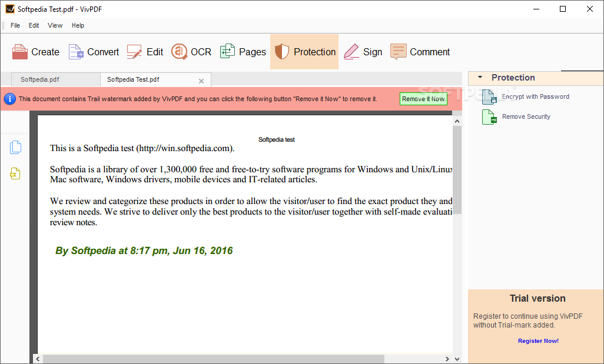
Task: Open the Convert tool
Action: [x=94, y=52]
